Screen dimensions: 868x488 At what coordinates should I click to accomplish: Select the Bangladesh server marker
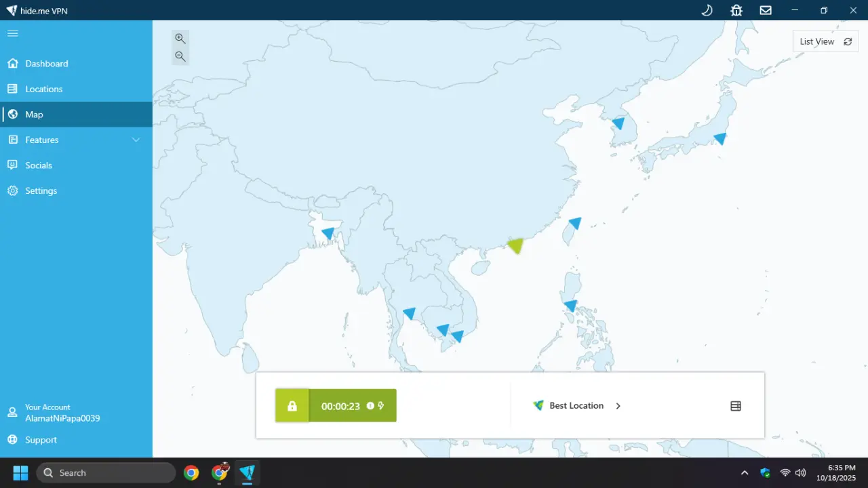pos(328,233)
